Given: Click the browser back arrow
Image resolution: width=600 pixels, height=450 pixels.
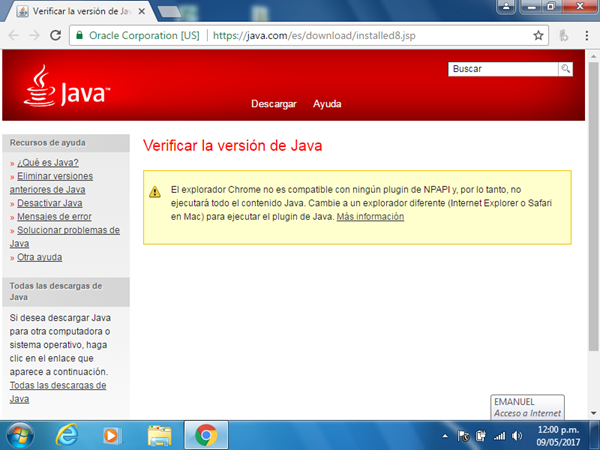Looking at the screenshot, I should click(14, 36).
